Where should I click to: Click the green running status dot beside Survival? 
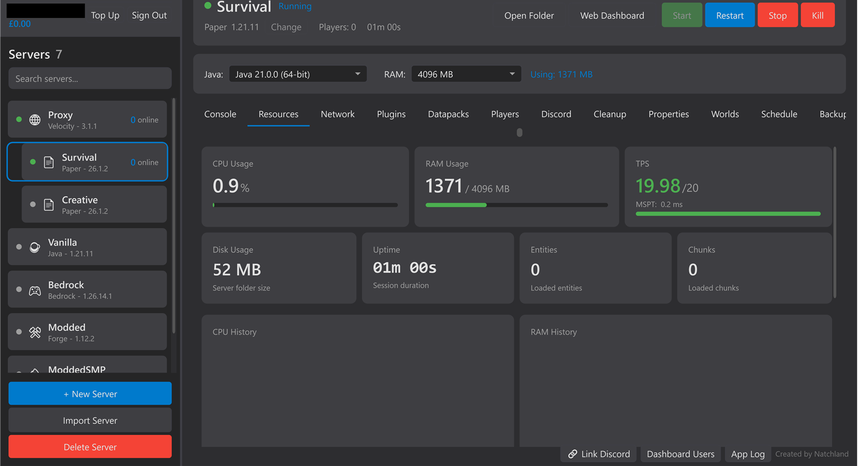click(x=208, y=6)
